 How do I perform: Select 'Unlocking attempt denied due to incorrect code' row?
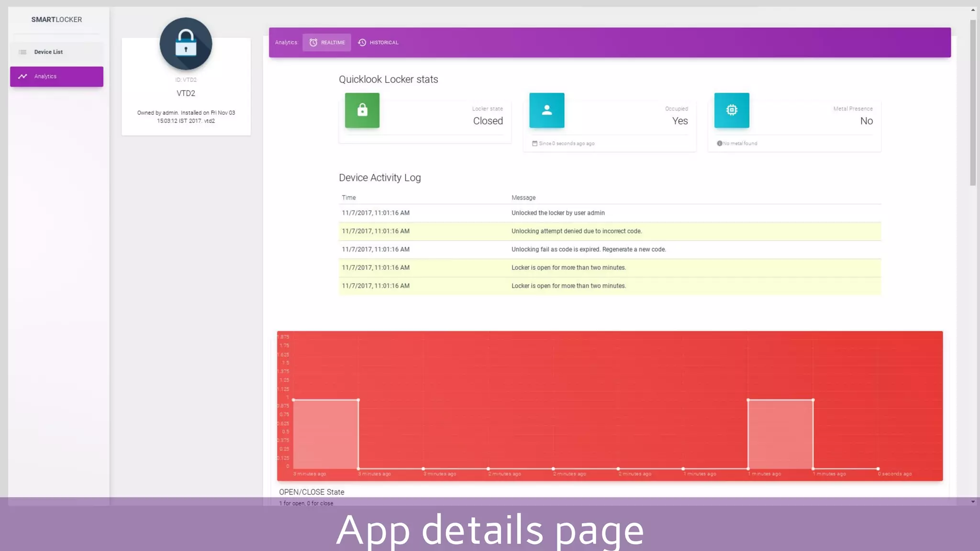tap(610, 231)
